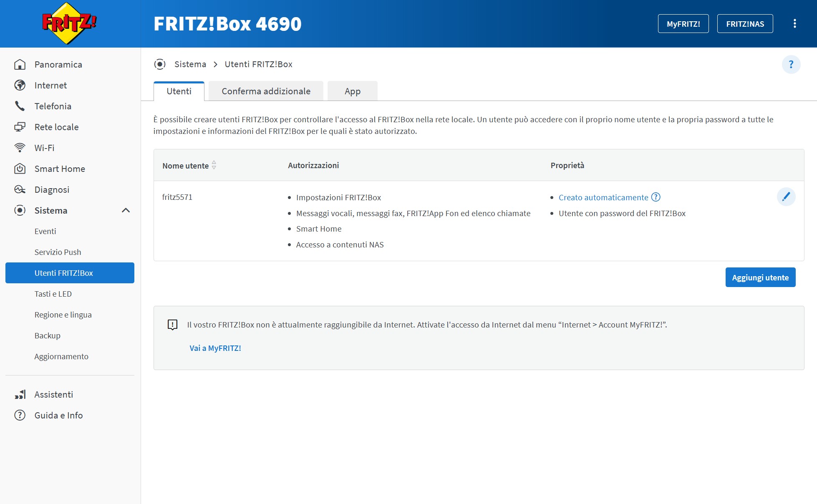Click the FRITZ! logo
Viewport: 817px width, 504px height.
tap(69, 23)
